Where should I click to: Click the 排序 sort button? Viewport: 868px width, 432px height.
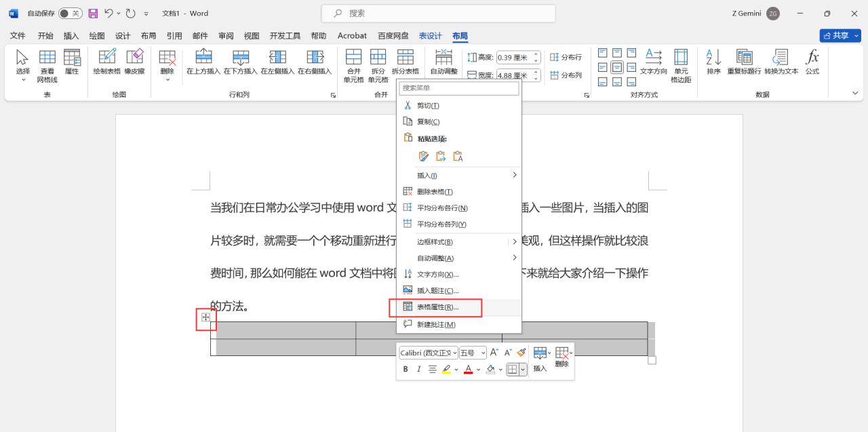[x=713, y=62]
